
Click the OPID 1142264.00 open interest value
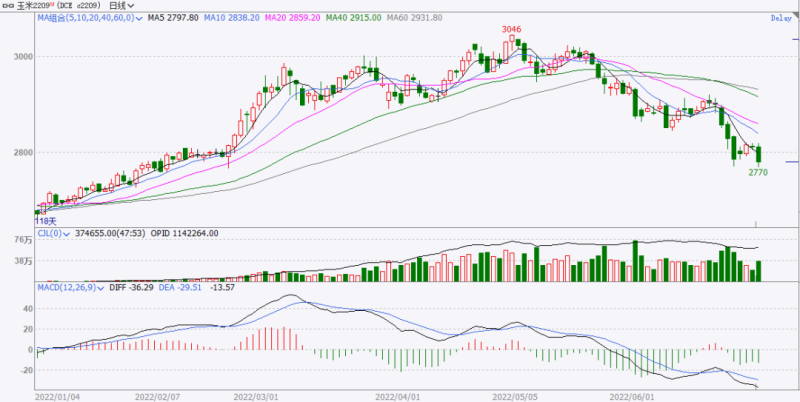click(184, 233)
